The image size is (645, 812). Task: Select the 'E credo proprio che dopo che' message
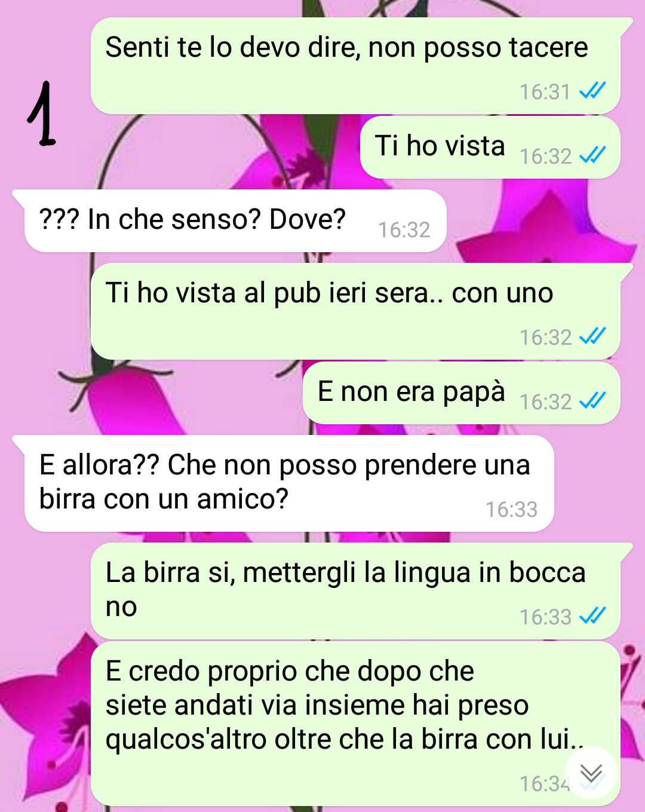(x=355, y=724)
